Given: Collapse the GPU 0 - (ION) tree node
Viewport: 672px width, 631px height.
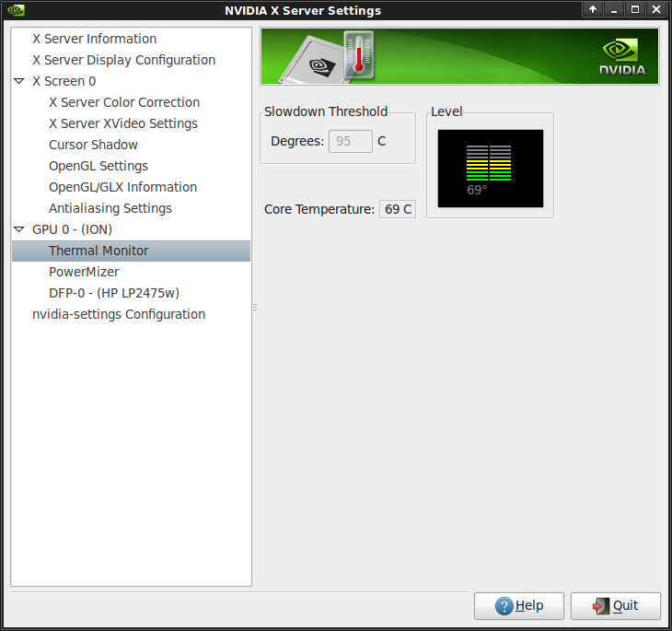Looking at the screenshot, I should pos(18,229).
